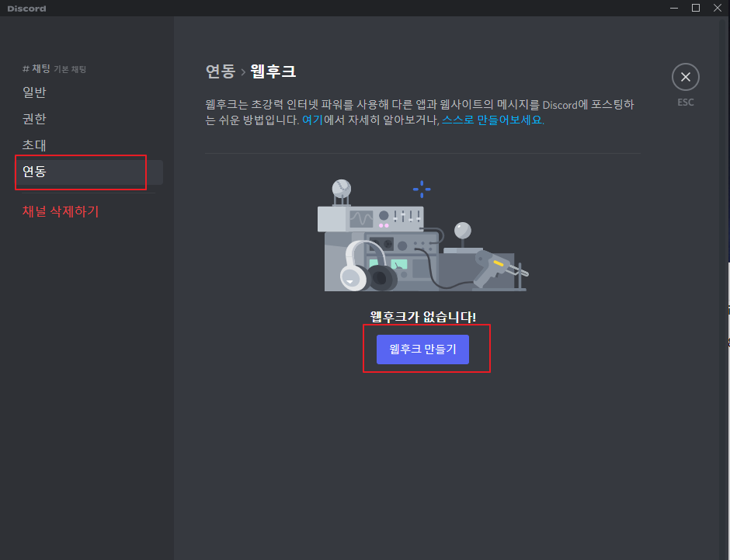
Task: Select the 연동 sidebar item
Action: 89,172
